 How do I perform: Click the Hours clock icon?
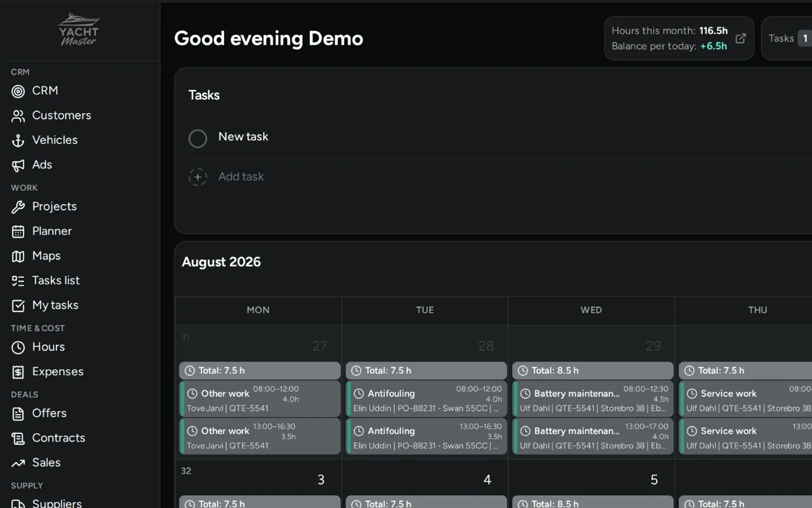pos(18,347)
